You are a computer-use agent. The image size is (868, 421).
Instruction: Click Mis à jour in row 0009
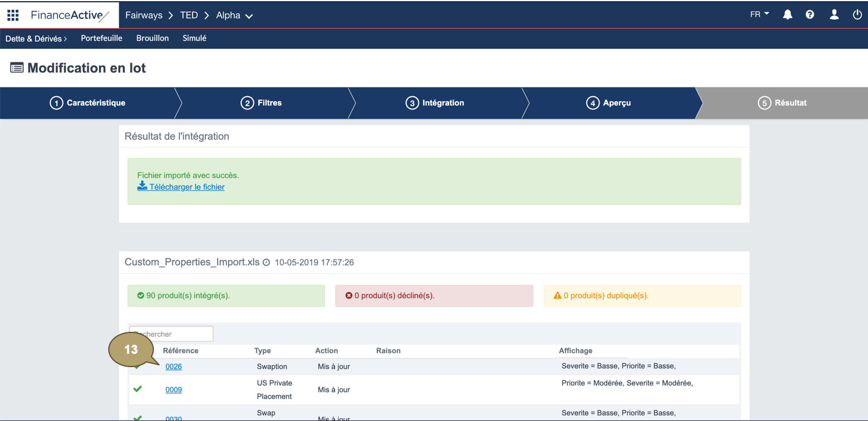(334, 390)
